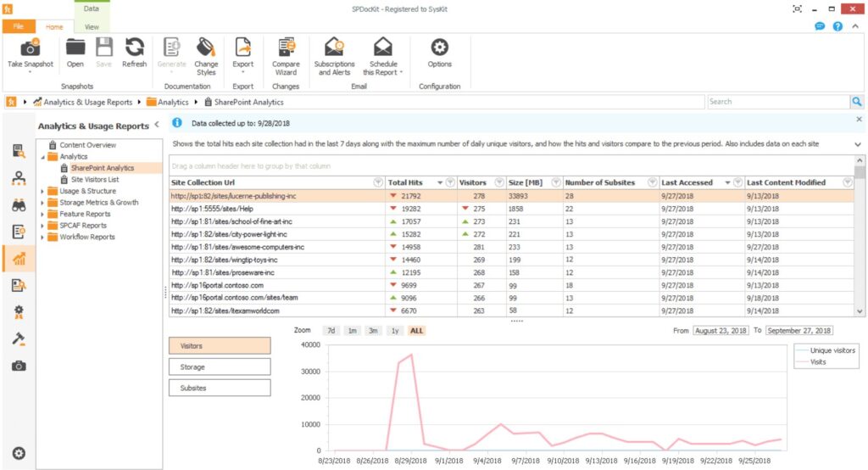The image size is (868, 470).
Task: Select Content Overview in the tree
Action: [88, 145]
